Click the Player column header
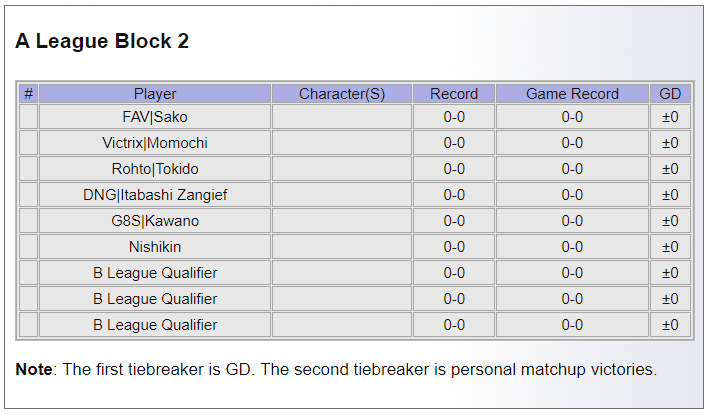 coord(155,94)
